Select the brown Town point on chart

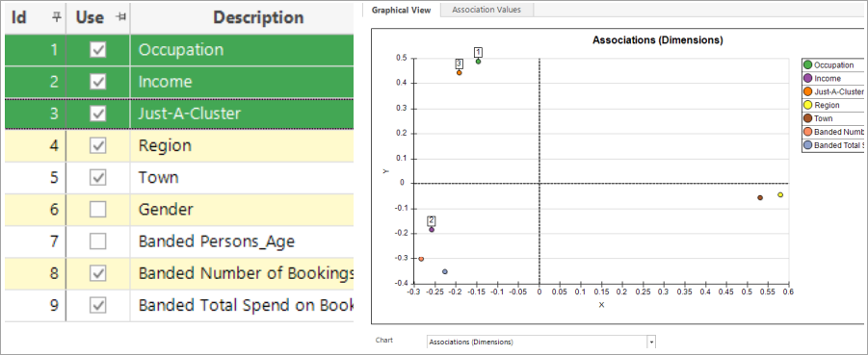pyautogui.click(x=760, y=197)
